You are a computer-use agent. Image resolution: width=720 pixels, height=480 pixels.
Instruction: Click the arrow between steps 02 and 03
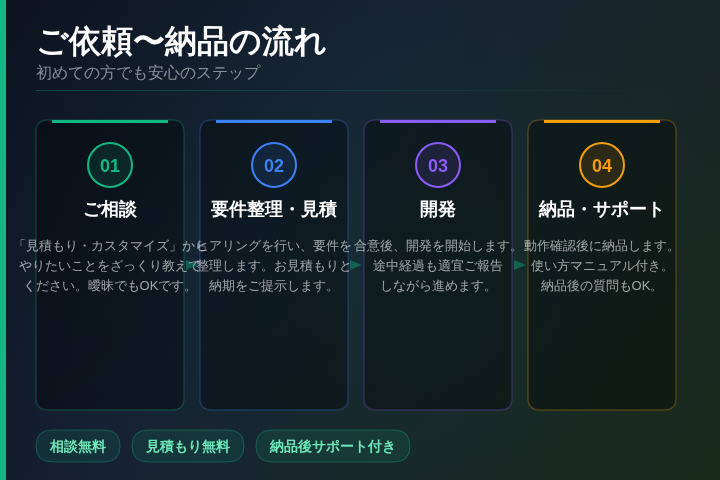pyautogui.click(x=356, y=265)
